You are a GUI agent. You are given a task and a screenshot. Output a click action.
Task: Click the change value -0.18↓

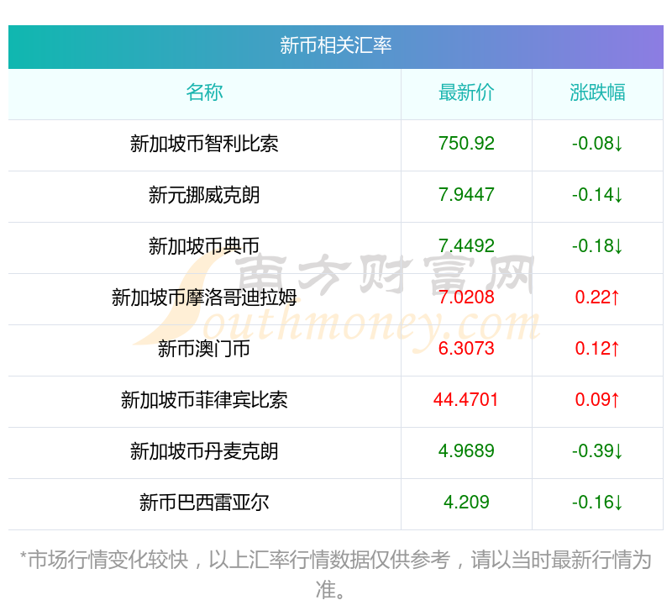pyautogui.click(x=597, y=245)
